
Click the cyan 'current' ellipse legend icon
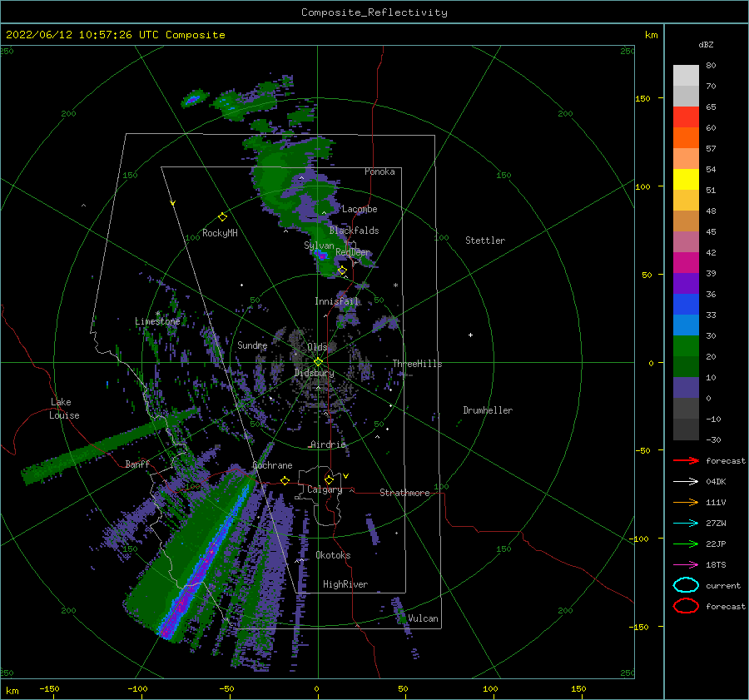(686, 585)
